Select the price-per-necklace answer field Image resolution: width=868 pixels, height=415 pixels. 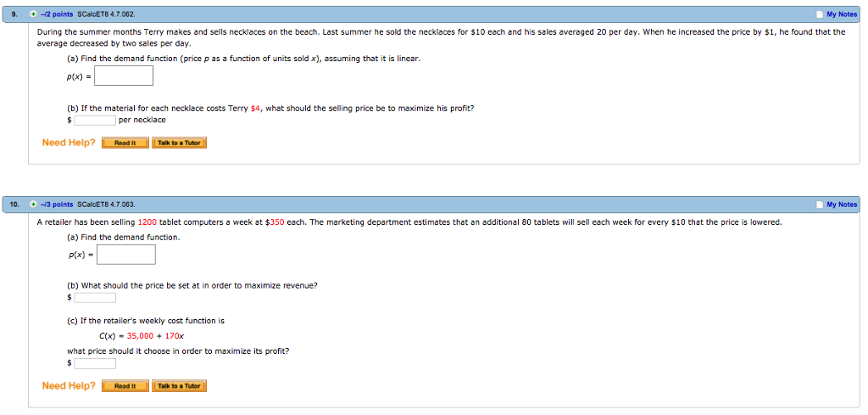(95, 121)
